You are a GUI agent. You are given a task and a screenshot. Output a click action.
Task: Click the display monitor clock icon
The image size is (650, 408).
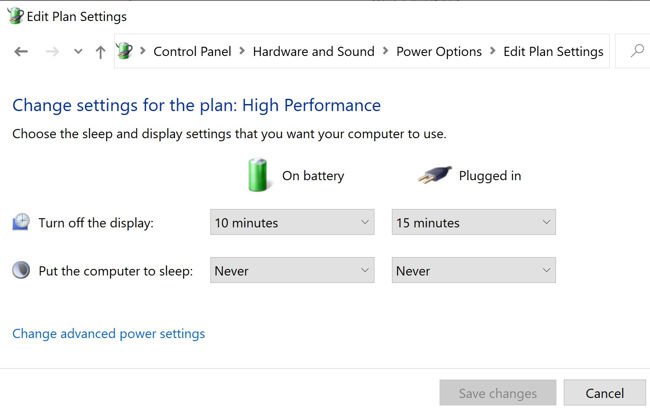point(21,222)
